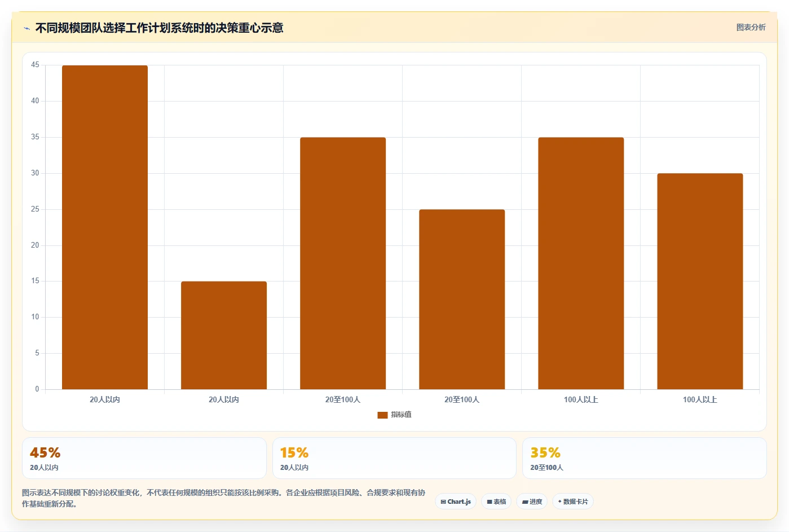Screen dimensions: 789x532
Task: Click the y-axis tick label 25
Action: (x=35, y=209)
